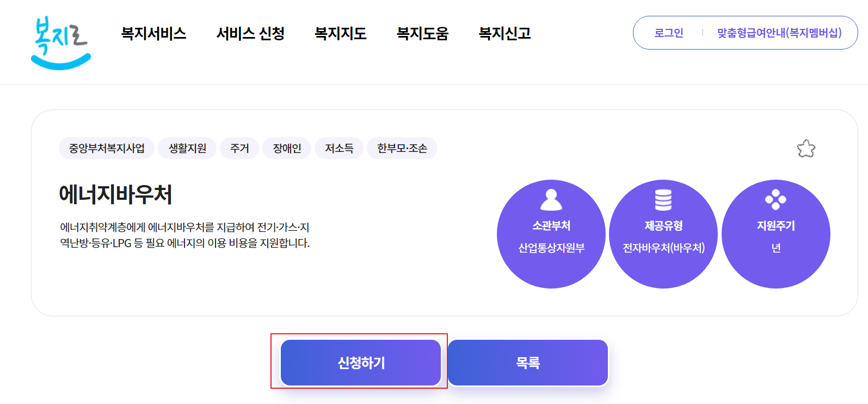Select the 중앙부처복지사업 tag
868x404 pixels.
click(x=107, y=148)
